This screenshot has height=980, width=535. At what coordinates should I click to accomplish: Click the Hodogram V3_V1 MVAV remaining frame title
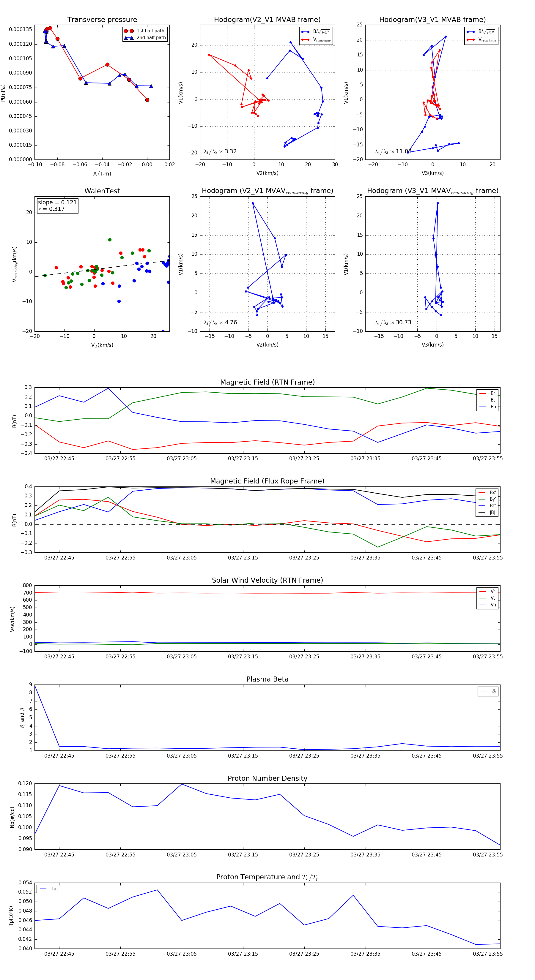tap(432, 191)
